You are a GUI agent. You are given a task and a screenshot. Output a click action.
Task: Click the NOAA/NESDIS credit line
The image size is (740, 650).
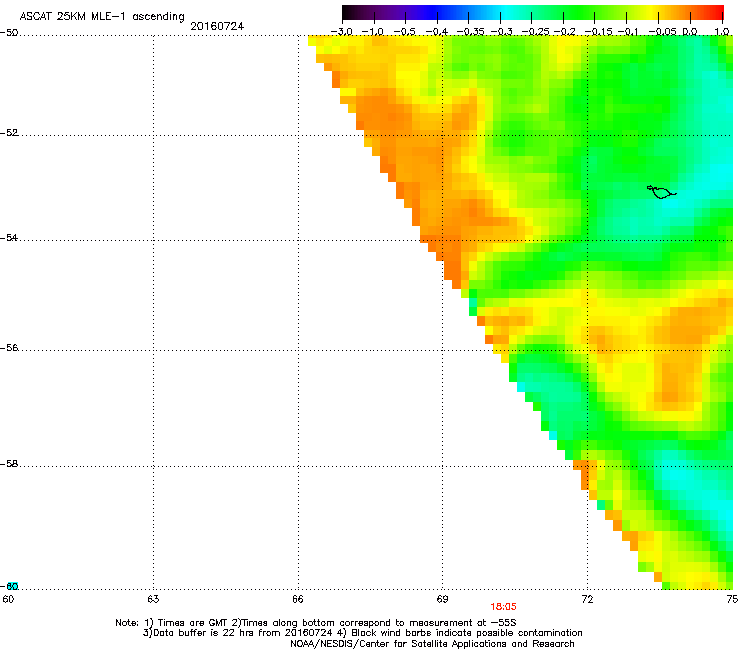click(432, 644)
